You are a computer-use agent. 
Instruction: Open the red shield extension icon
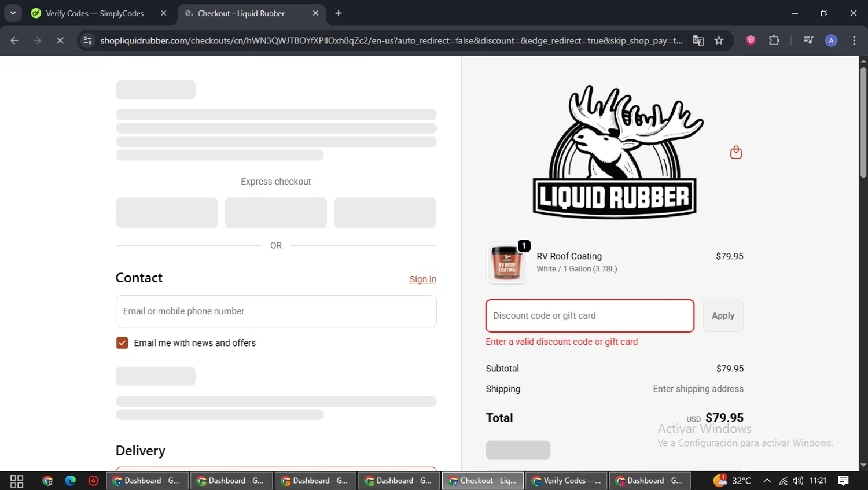coord(751,40)
